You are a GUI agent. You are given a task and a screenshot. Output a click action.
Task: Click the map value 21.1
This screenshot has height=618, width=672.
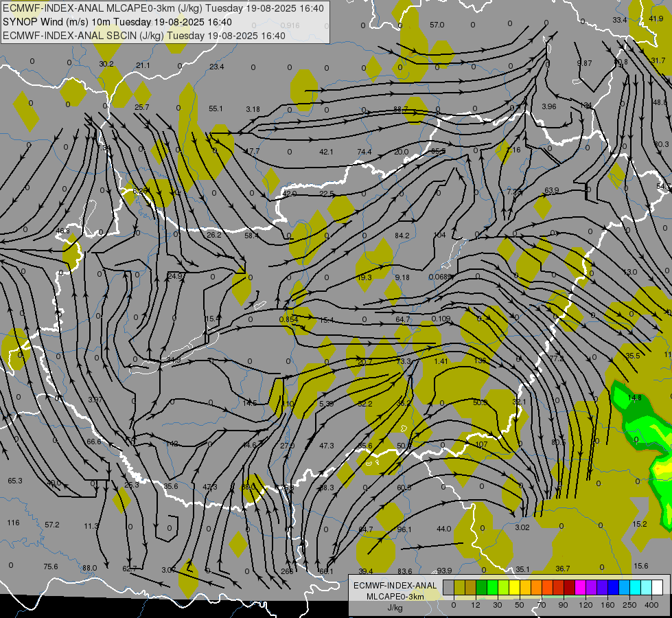(143, 65)
